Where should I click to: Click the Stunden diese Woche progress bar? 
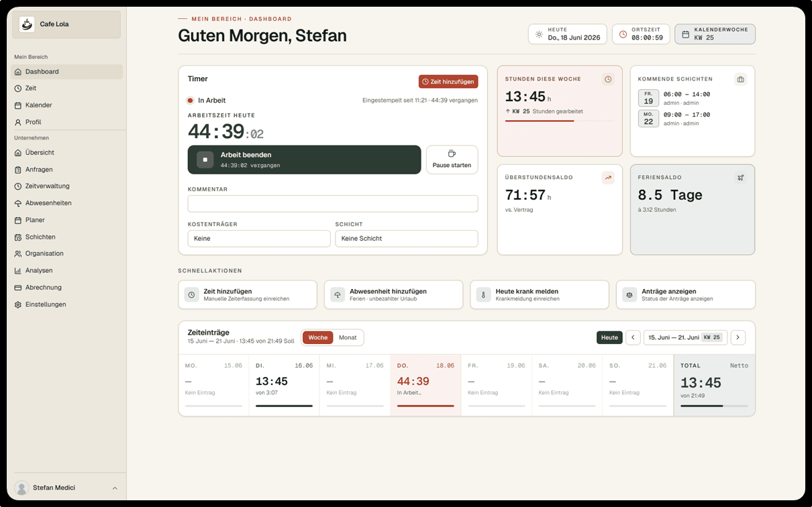tap(560, 121)
